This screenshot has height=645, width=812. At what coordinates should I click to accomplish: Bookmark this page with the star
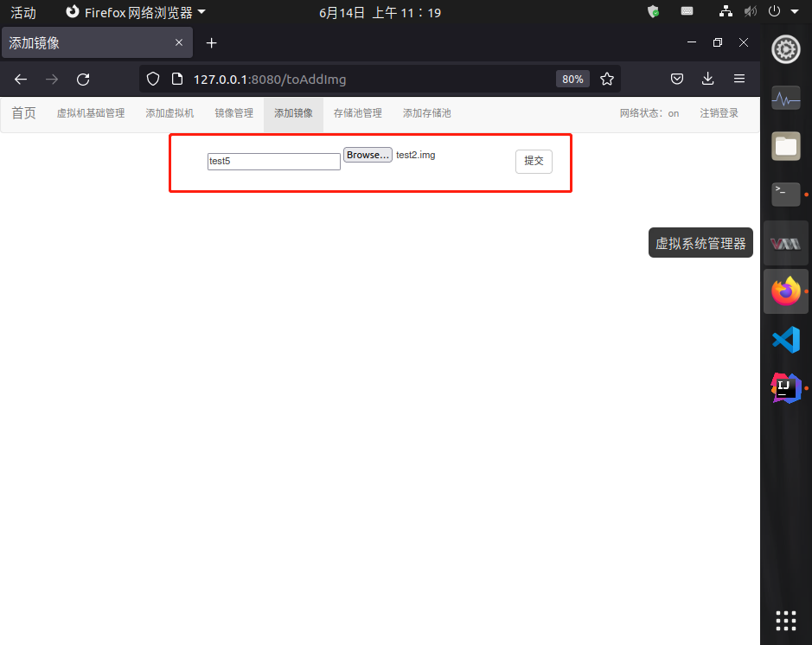coord(607,79)
